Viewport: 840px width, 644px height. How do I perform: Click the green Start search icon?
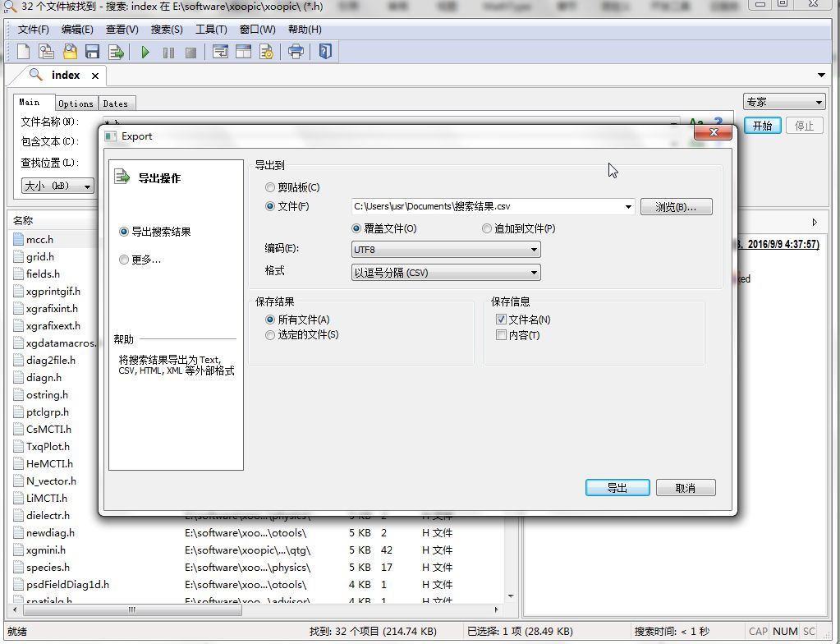click(144, 51)
